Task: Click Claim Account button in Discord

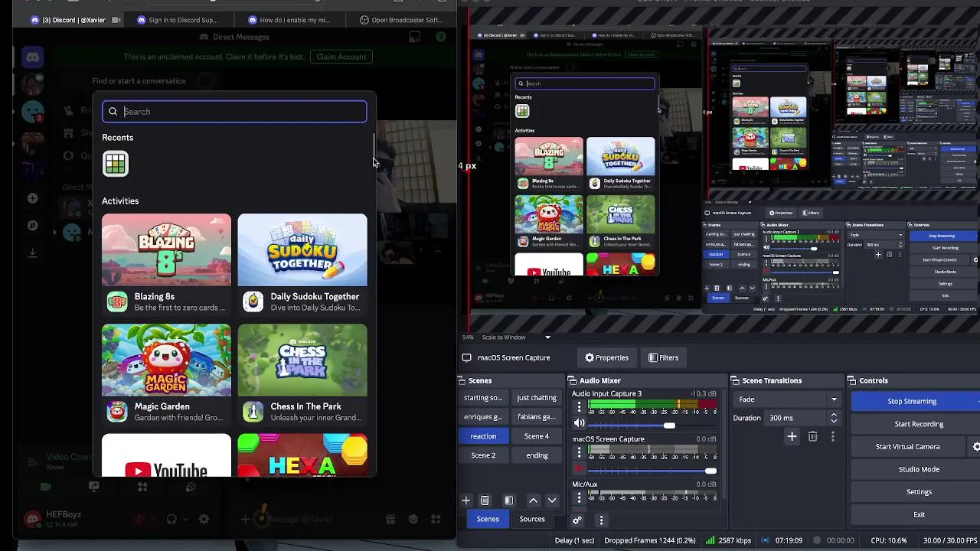Action: 341,57
